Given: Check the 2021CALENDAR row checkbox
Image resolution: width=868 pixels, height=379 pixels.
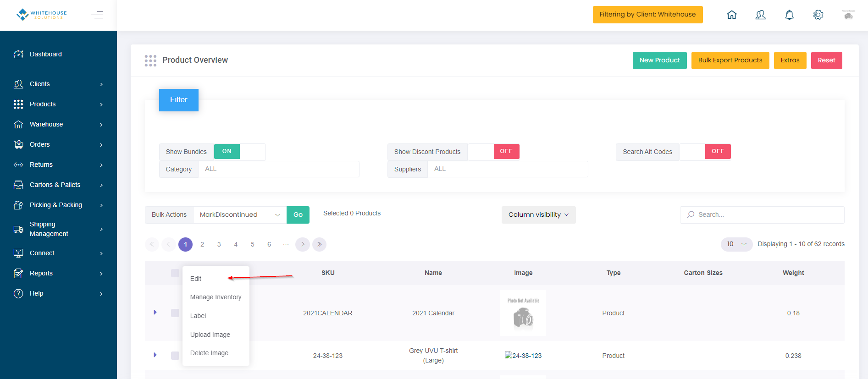Looking at the screenshot, I should click(x=175, y=313).
